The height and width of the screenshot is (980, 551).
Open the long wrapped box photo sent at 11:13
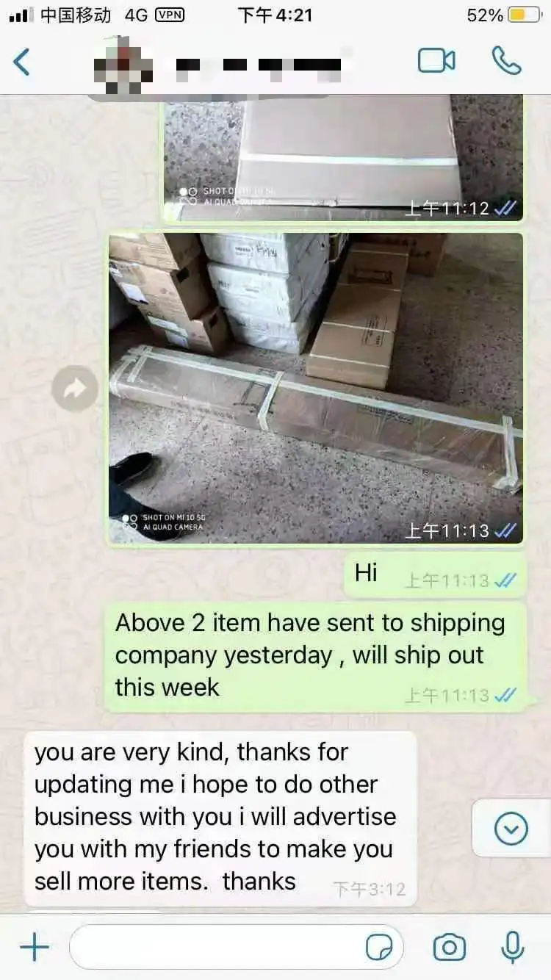coord(316,389)
